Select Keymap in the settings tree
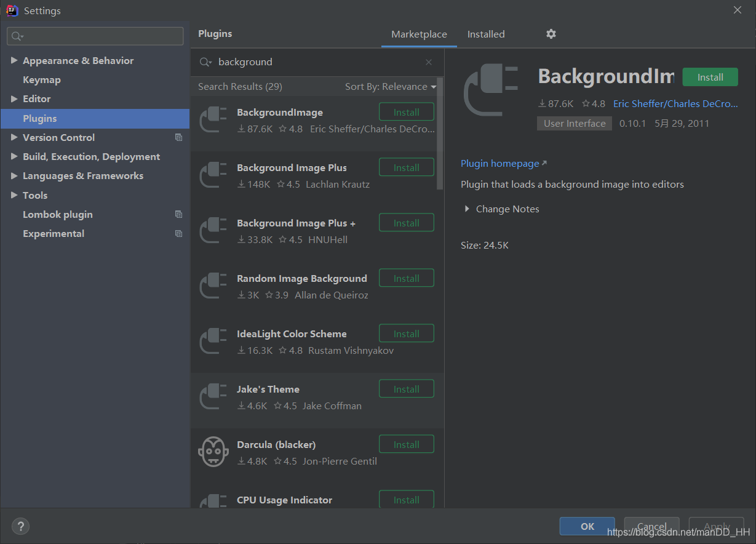 (42, 79)
